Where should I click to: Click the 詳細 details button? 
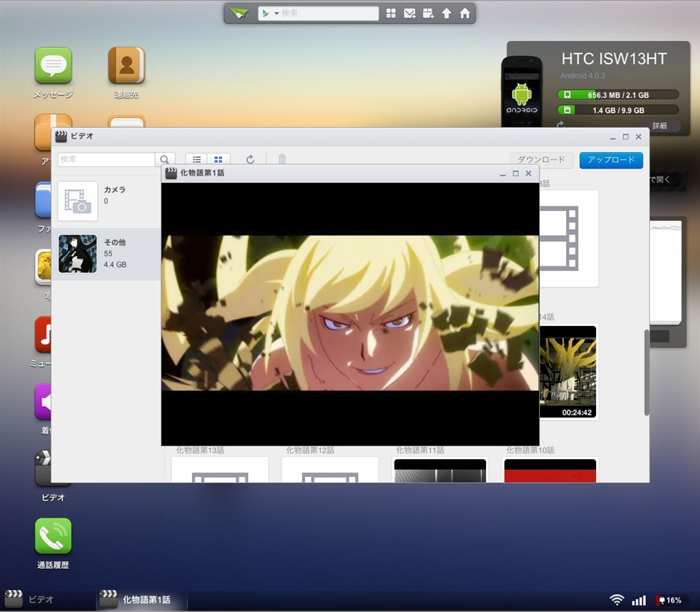[660, 126]
